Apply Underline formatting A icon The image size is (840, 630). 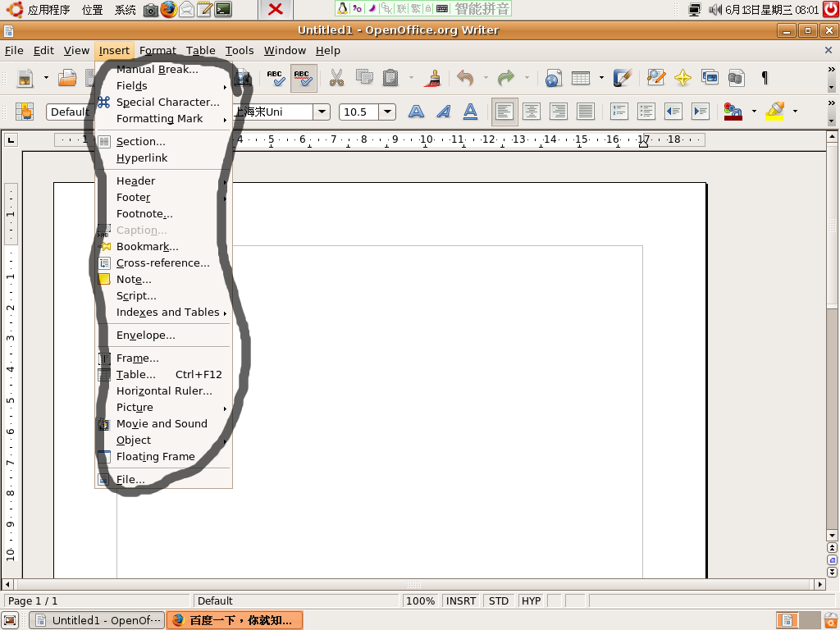click(x=470, y=112)
